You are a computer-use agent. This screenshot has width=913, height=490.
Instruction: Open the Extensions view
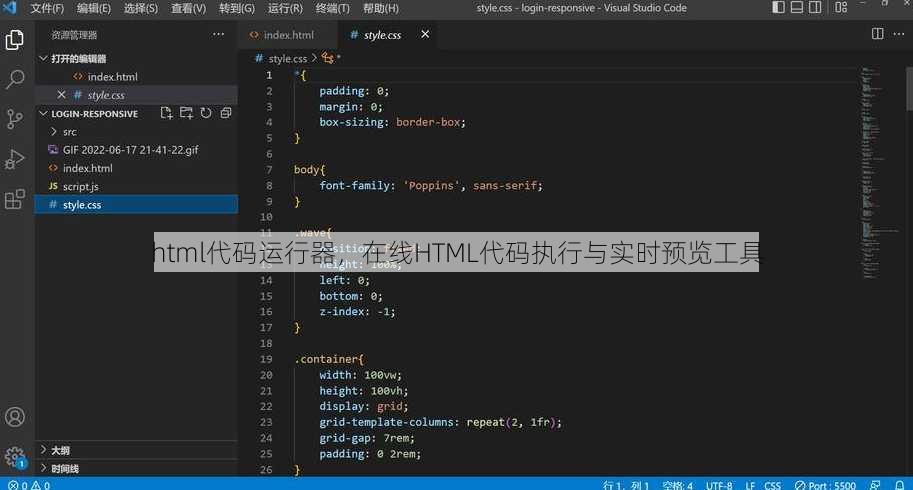click(x=15, y=199)
